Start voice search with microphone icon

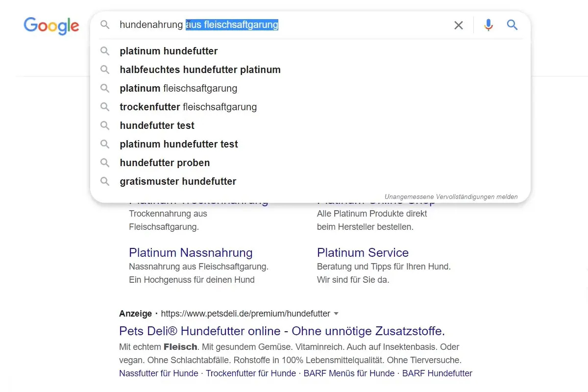click(x=488, y=25)
